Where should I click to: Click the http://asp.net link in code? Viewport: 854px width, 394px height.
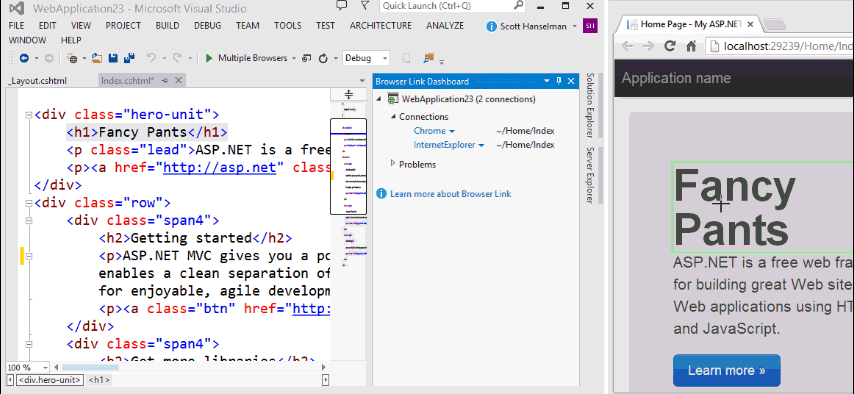[x=220, y=167]
